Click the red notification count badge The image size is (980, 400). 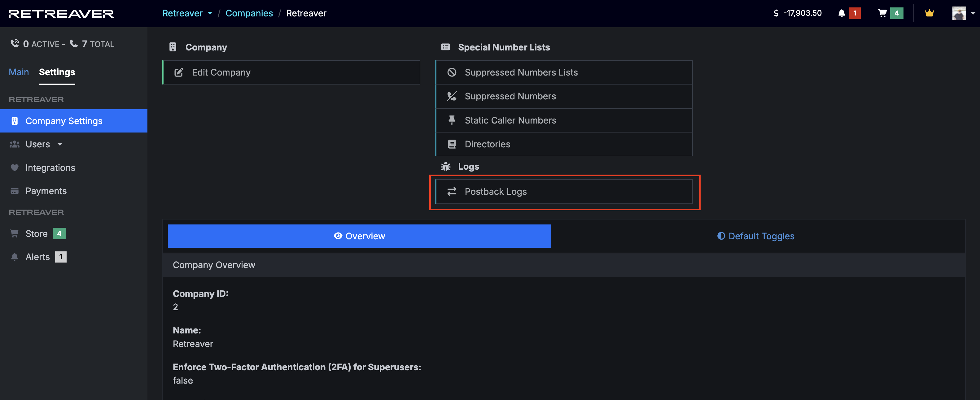(x=855, y=13)
